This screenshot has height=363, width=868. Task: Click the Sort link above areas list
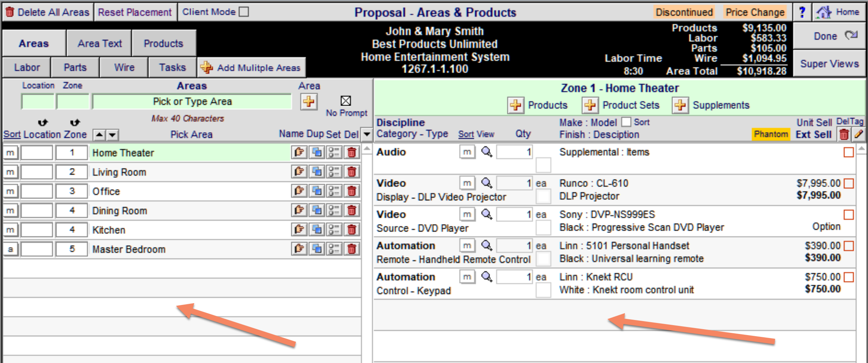[x=12, y=135]
